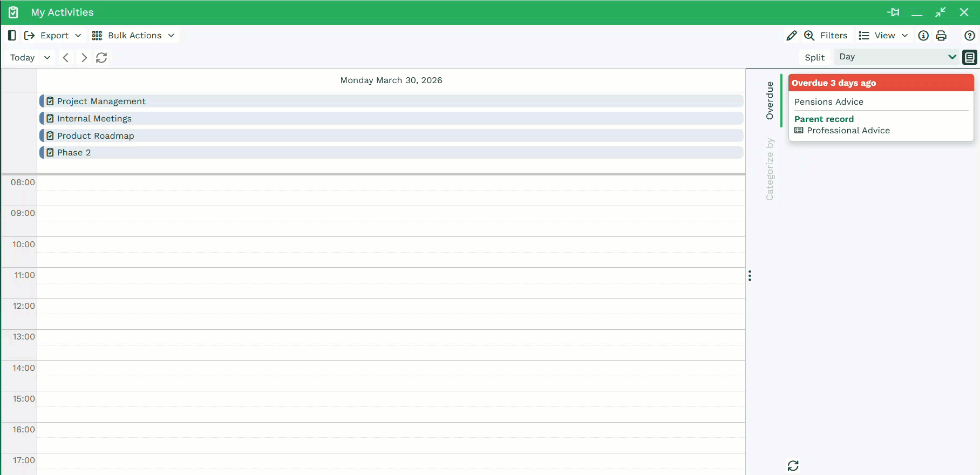Open the Bulk Actions menu
This screenshot has height=475, width=980.
tap(133, 36)
